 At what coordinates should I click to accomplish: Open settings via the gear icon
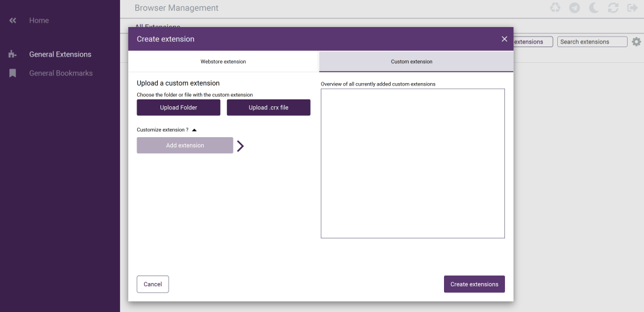[636, 42]
